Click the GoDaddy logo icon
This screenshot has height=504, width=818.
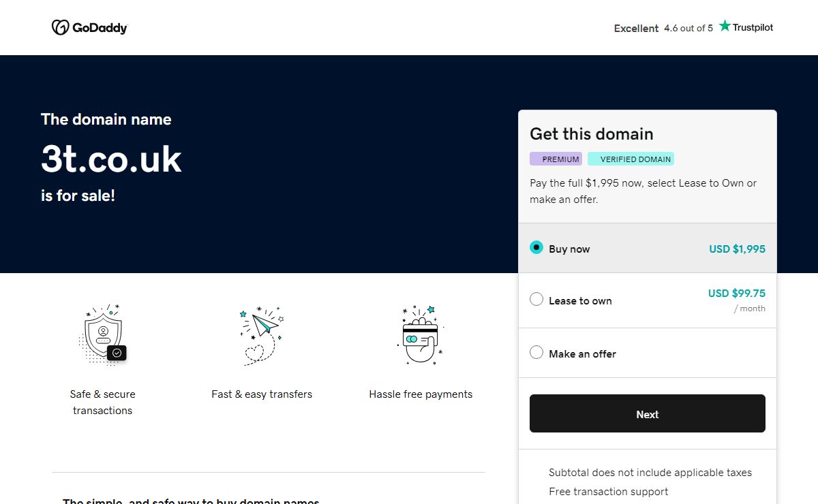point(61,27)
